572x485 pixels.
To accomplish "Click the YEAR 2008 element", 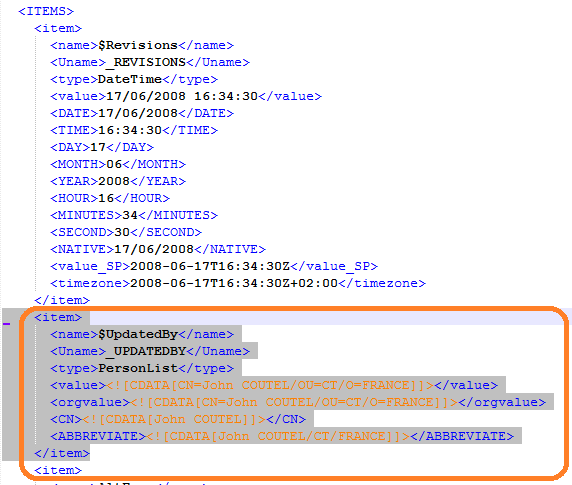I will click(118, 181).
